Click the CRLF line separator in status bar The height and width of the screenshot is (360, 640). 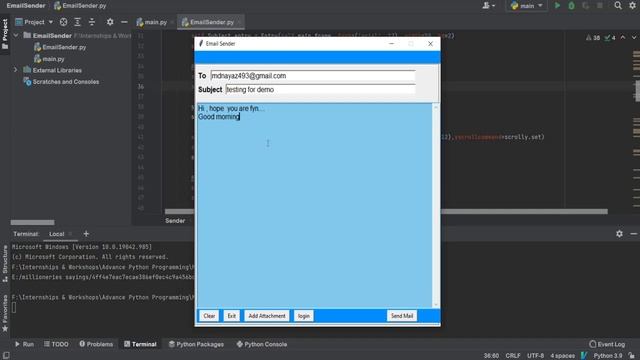click(513, 356)
